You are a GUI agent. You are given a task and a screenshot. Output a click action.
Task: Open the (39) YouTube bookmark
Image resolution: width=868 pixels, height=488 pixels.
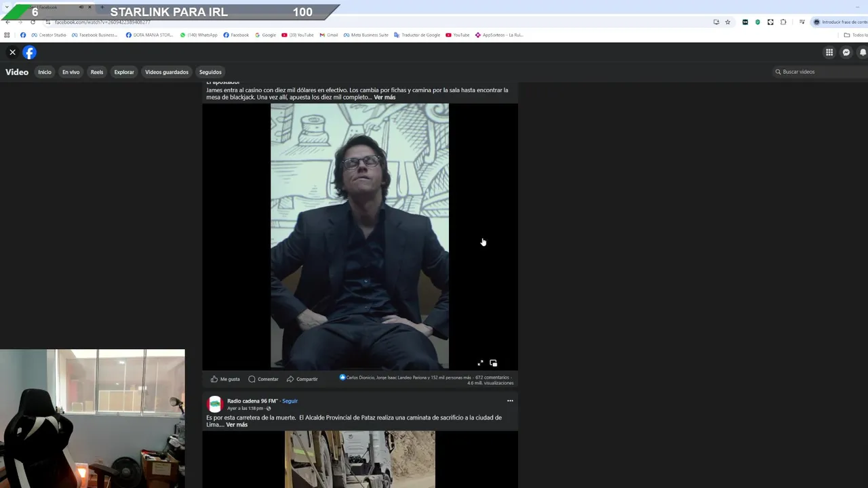298,35
